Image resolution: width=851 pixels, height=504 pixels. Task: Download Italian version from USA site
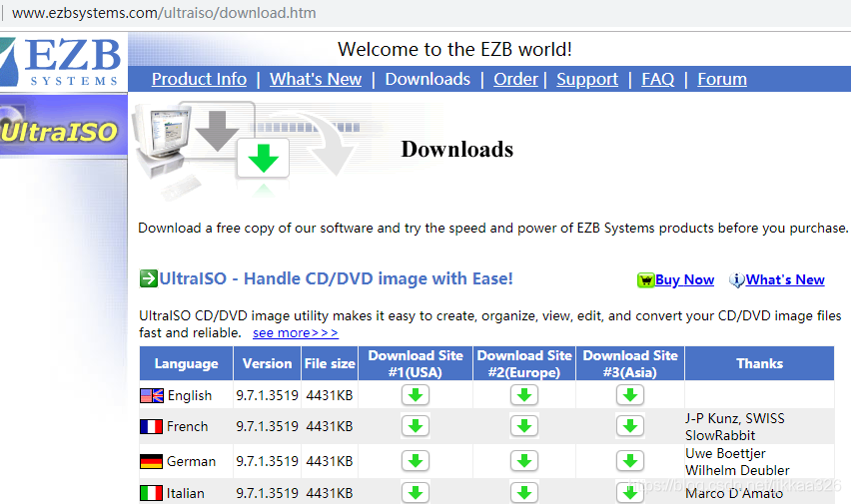tap(416, 493)
